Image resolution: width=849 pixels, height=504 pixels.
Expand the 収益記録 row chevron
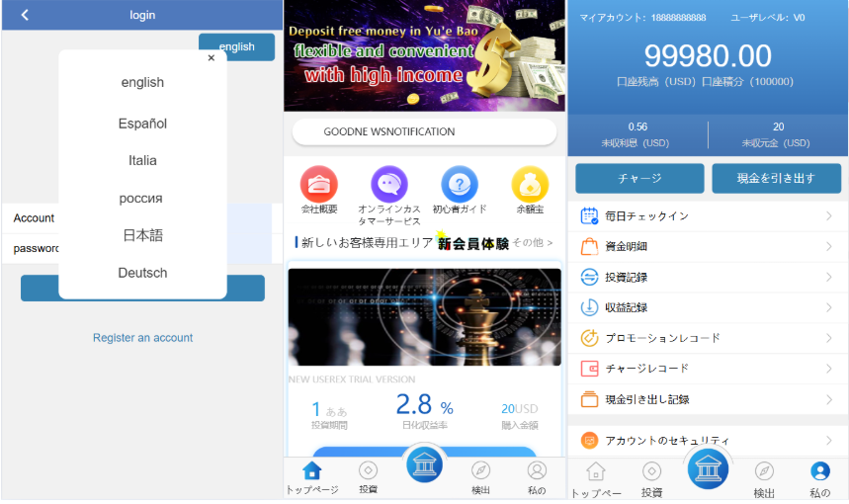click(828, 307)
